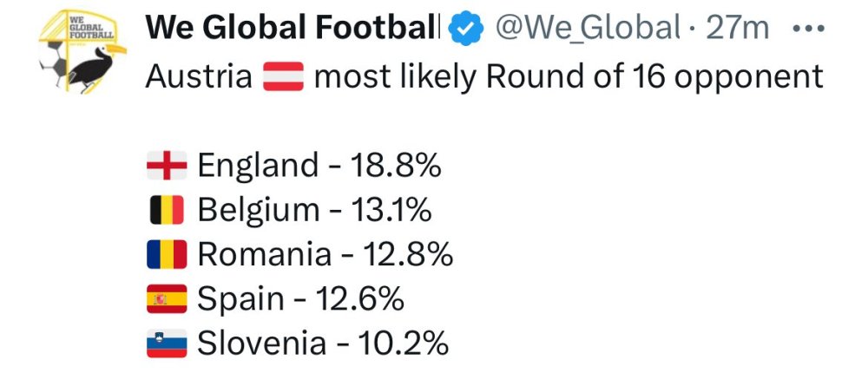Click the Spain flag emoji

coord(167,299)
